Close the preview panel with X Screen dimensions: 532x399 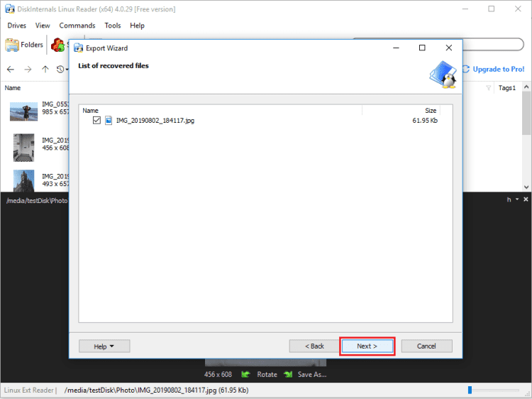coord(526,199)
